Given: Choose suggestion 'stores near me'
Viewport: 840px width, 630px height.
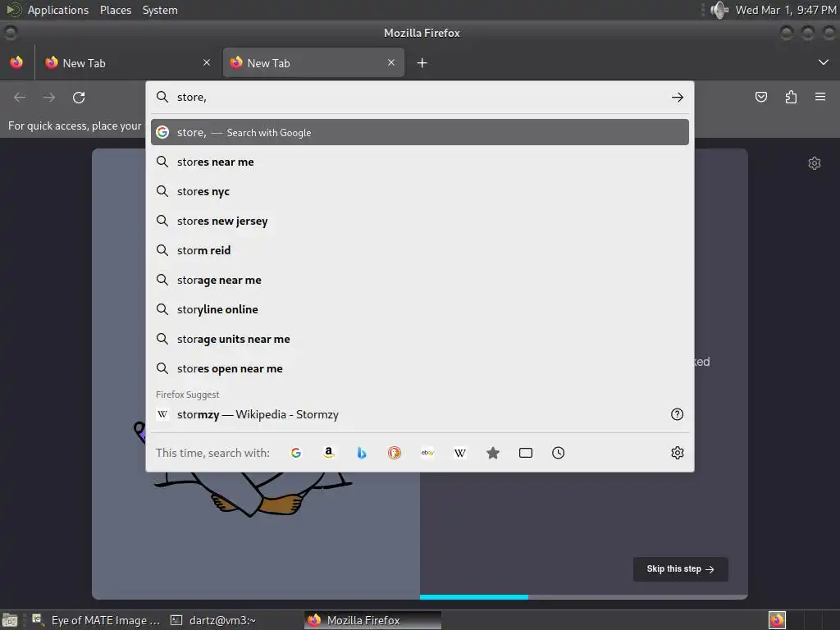Looking at the screenshot, I should (x=420, y=162).
